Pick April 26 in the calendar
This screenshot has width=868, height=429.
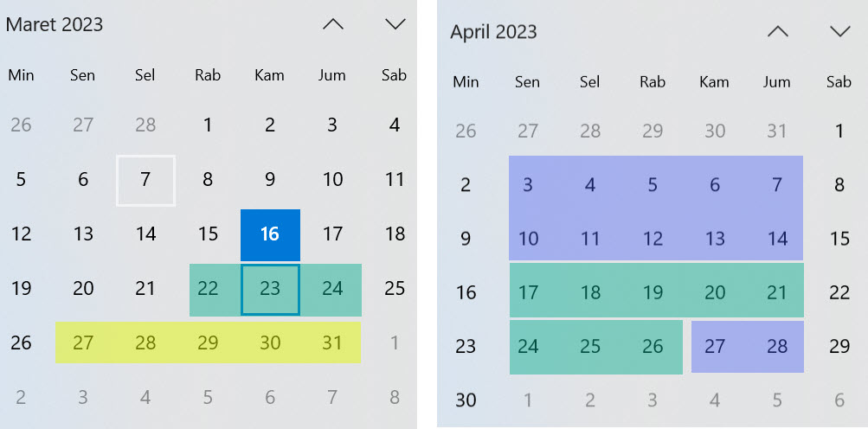pos(653,347)
